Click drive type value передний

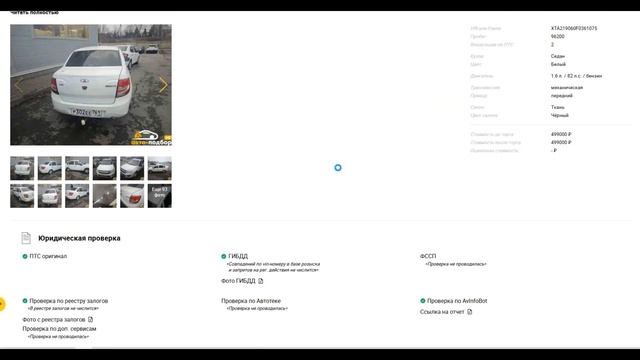(x=562, y=96)
